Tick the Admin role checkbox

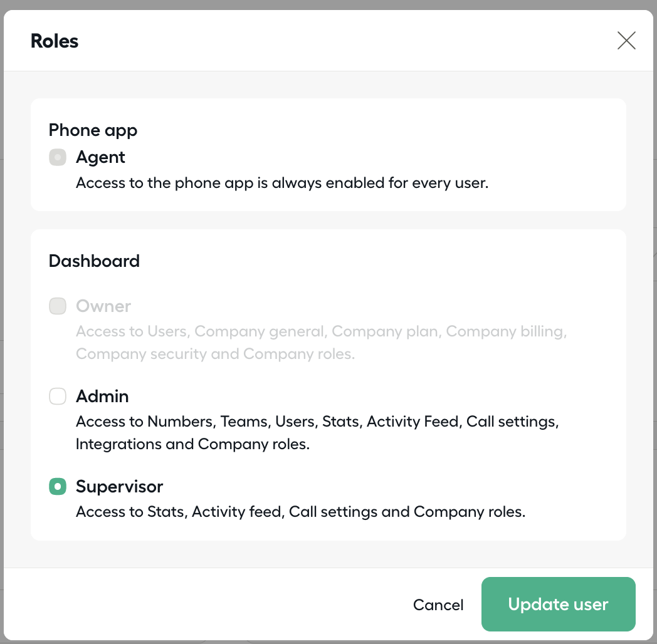(58, 396)
